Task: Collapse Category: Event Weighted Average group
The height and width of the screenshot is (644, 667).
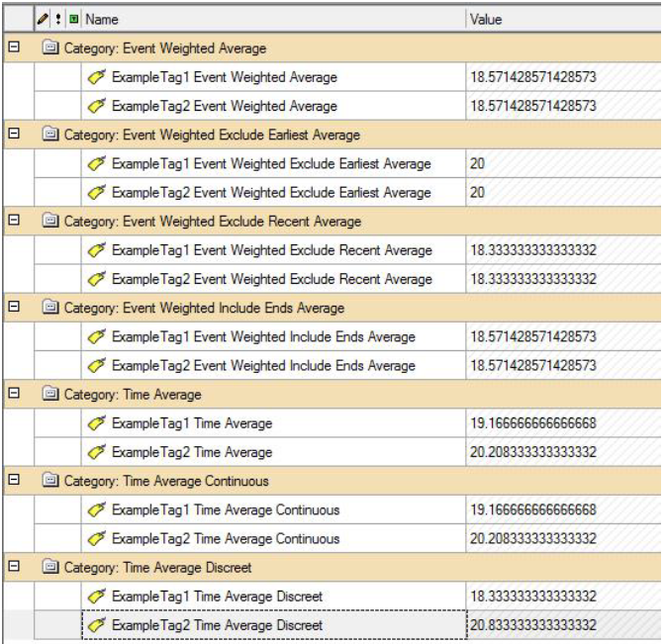Action: tap(14, 46)
